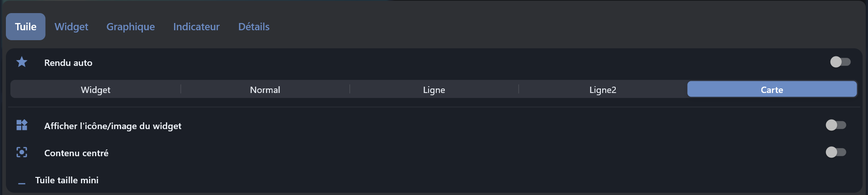Go to the Graphique tab
Screen dimensions: 868x195
[x=131, y=27]
